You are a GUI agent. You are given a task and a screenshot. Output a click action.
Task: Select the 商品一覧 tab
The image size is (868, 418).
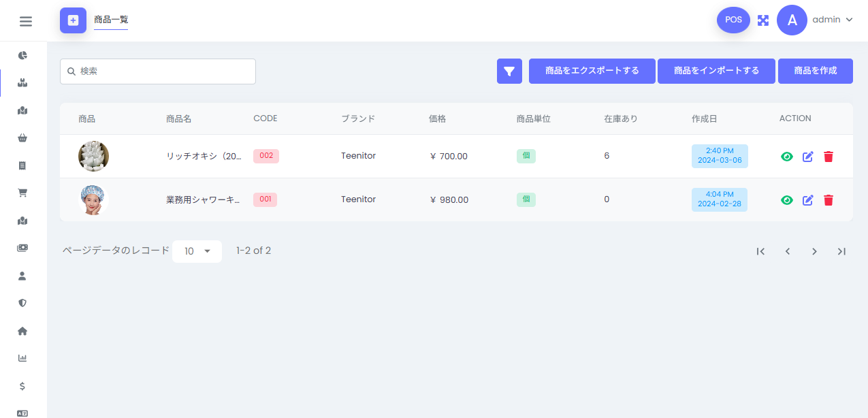[x=111, y=20]
